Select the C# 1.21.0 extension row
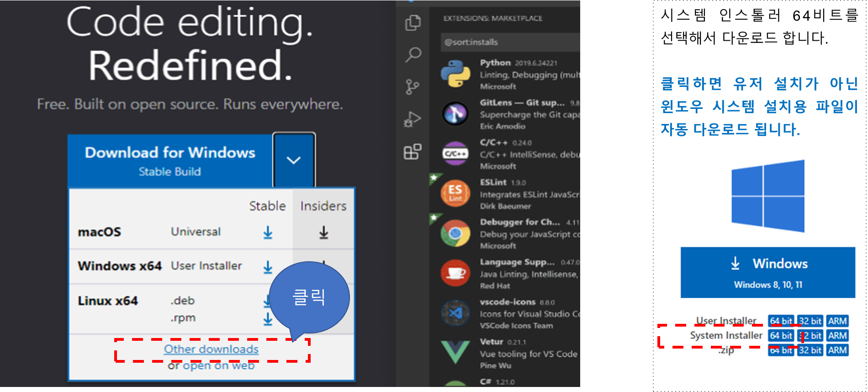The image size is (868, 392). [x=505, y=382]
